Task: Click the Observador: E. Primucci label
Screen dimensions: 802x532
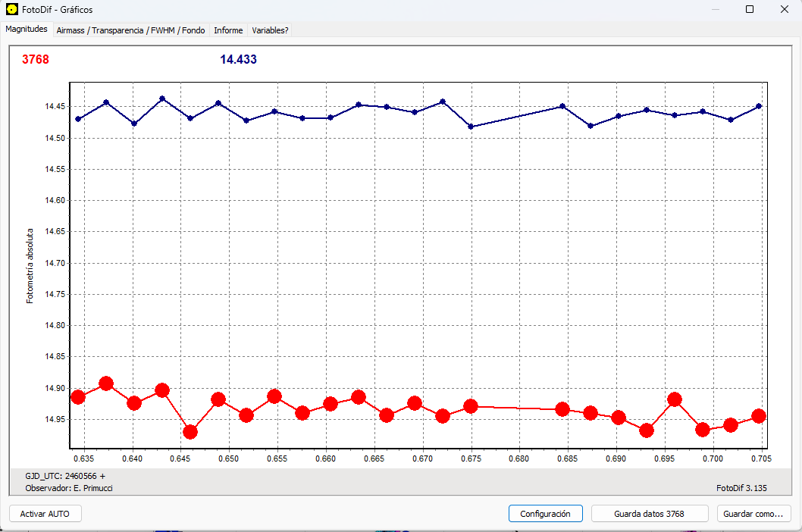Action: point(68,487)
